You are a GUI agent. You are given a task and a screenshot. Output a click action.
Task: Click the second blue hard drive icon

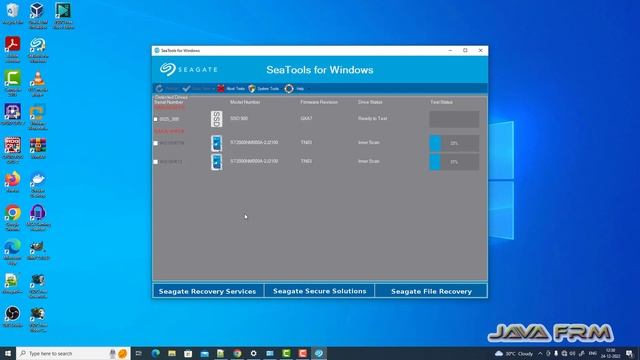217,162
